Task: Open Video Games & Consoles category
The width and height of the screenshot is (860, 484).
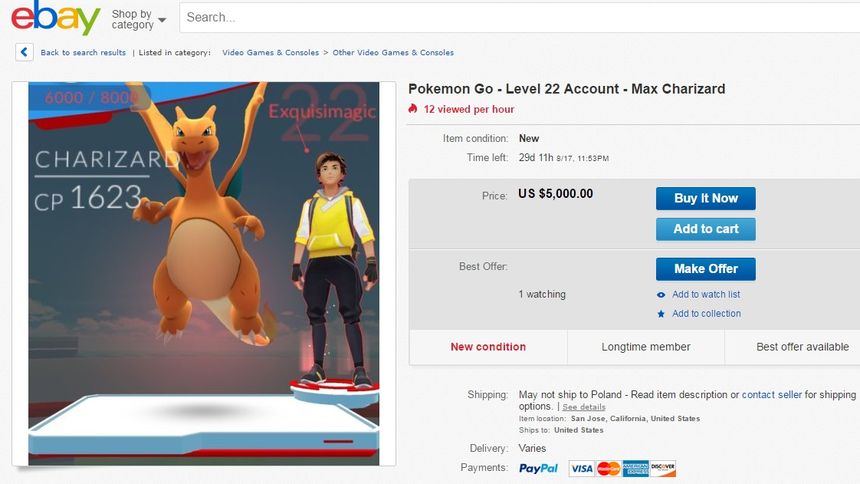Action: coord(270,53)
